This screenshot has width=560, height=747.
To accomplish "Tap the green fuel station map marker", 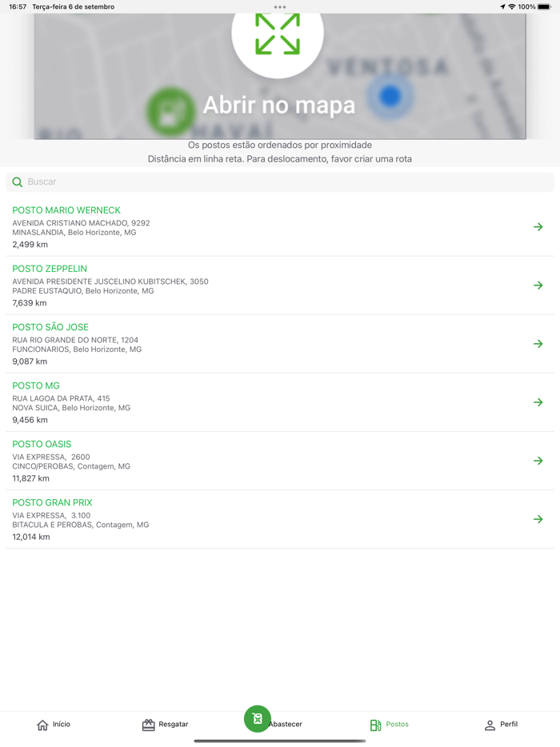I will click(x=170, y=113).
